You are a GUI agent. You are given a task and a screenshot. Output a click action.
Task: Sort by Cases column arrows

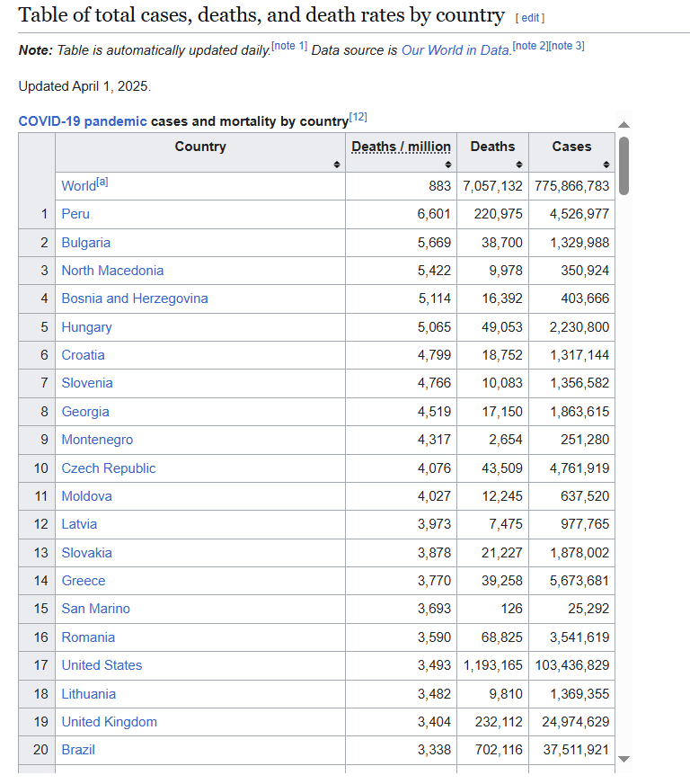tap(606, 165)
